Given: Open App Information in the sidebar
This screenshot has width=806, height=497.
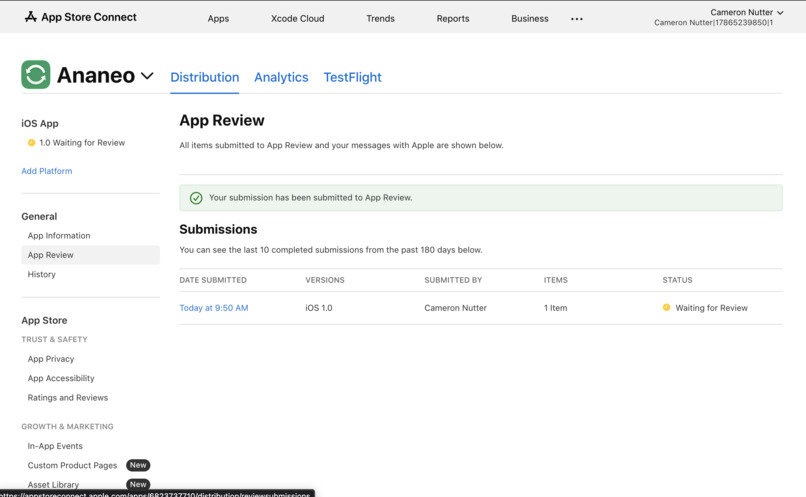Looking at the screenshot, I should [59, 235].
